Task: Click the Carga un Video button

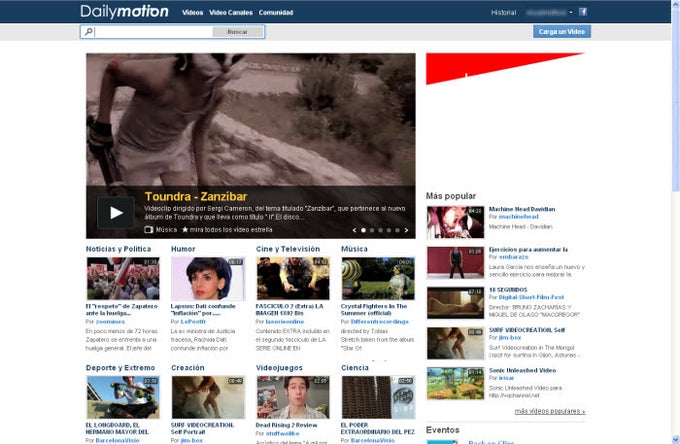Action: pos(562,31)
